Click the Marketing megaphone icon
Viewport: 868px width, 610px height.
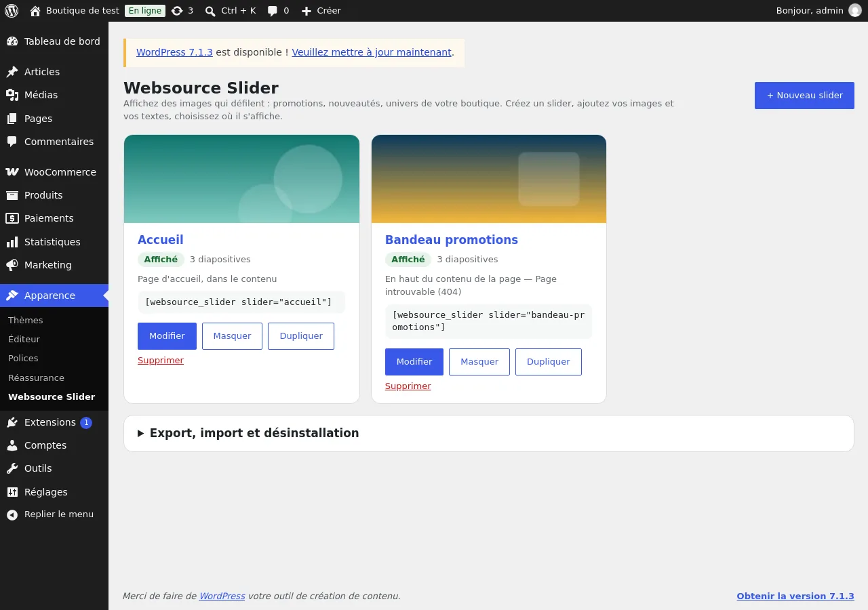[12, 265]
